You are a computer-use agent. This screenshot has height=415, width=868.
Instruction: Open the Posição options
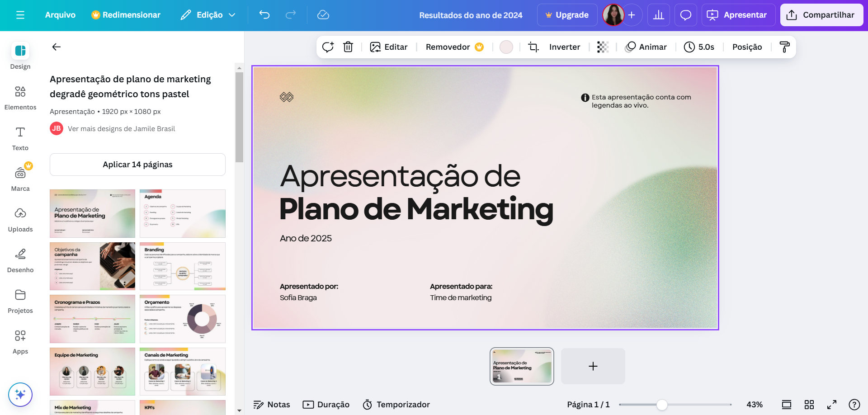[x=746, y=47]
